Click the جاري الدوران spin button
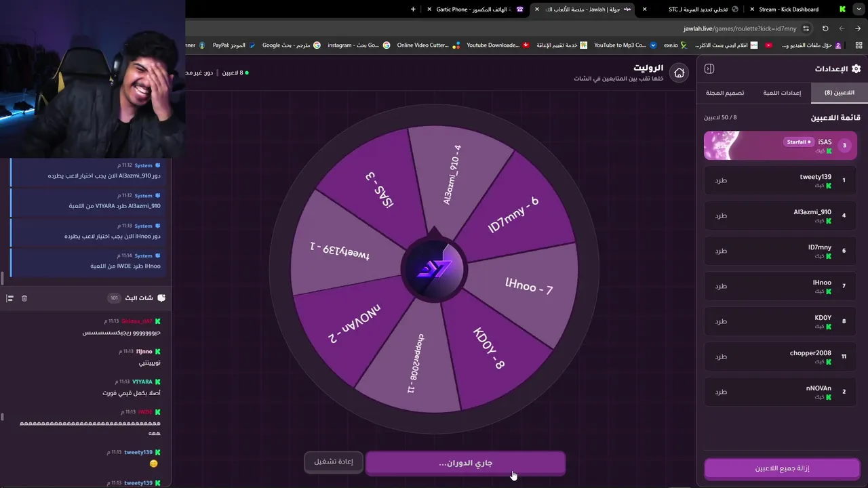 [465, 463]
